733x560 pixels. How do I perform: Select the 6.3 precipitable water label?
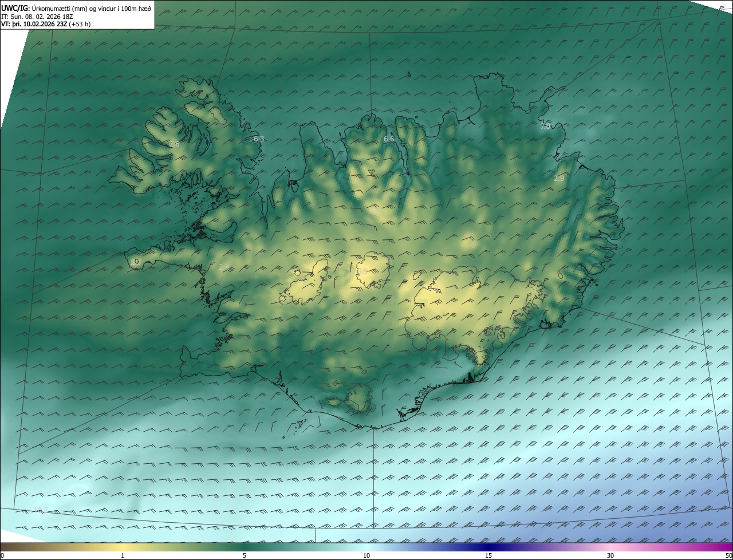coord(259,139)
